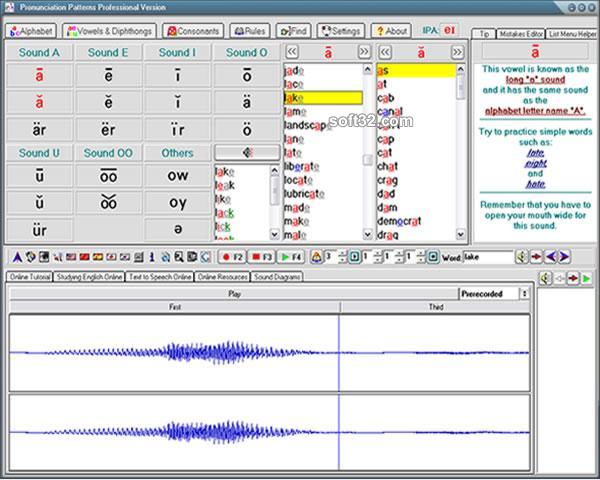Click the word link 'eight' in the tip
Image resolution: width=600 pixels, height=480 pixels.
(x=535, y=163)
